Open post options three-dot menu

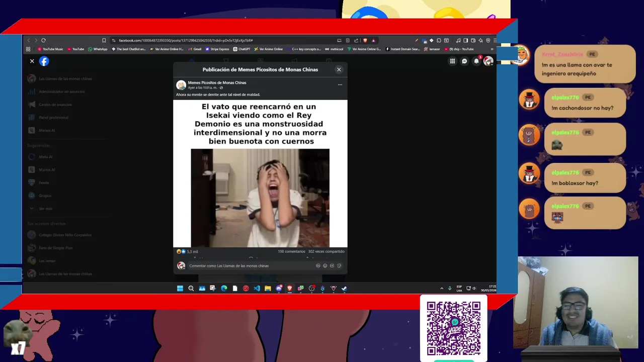point(340,84)
